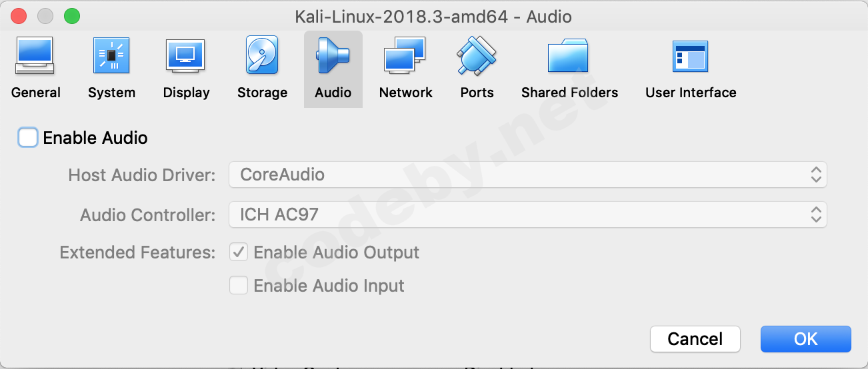Open Shared Folders folder icon

[569, 57]
